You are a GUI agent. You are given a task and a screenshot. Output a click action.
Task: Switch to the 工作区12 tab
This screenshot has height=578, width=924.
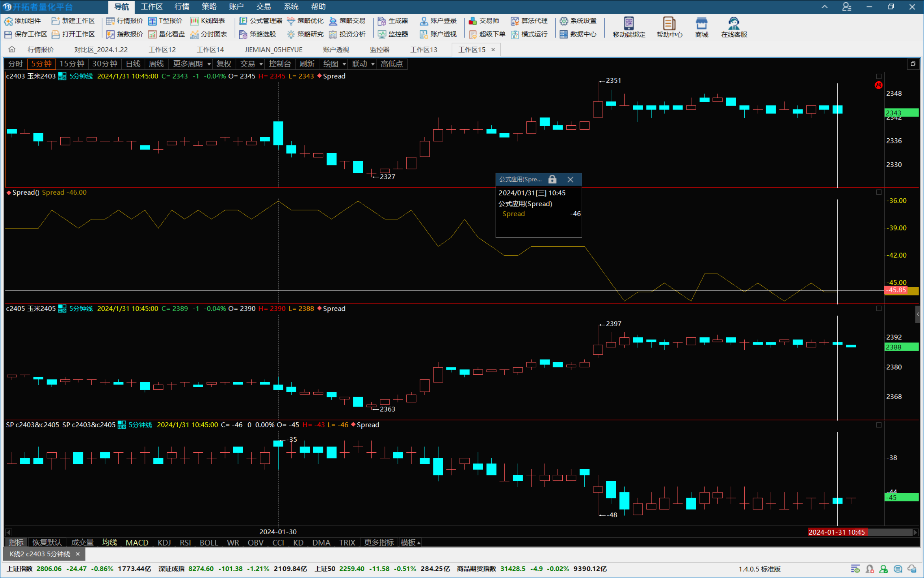(x=162, y=50)
